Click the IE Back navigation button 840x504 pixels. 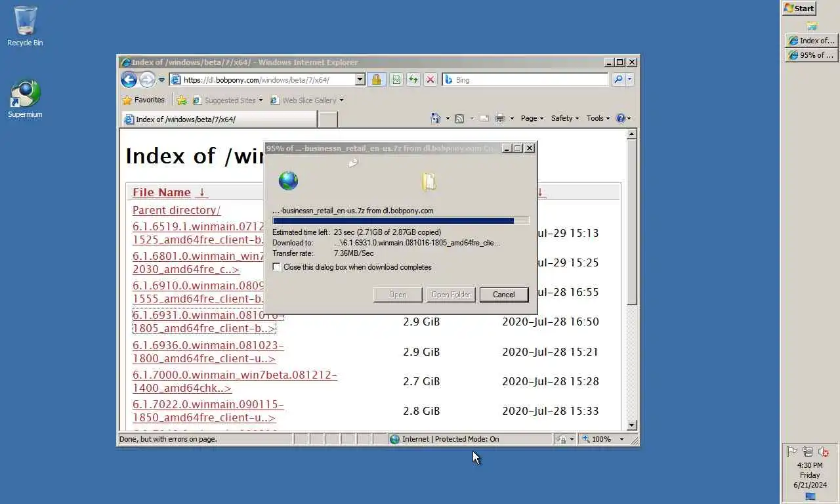point(129,79)
